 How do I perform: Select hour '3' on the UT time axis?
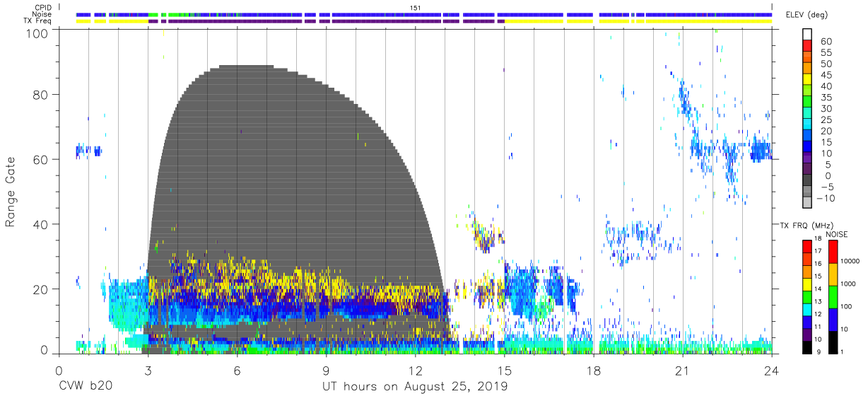click(x=148, y=371)
